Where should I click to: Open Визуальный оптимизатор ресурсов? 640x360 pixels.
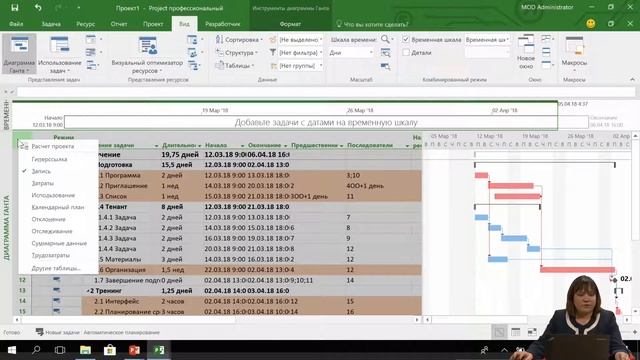coord(147,54)
